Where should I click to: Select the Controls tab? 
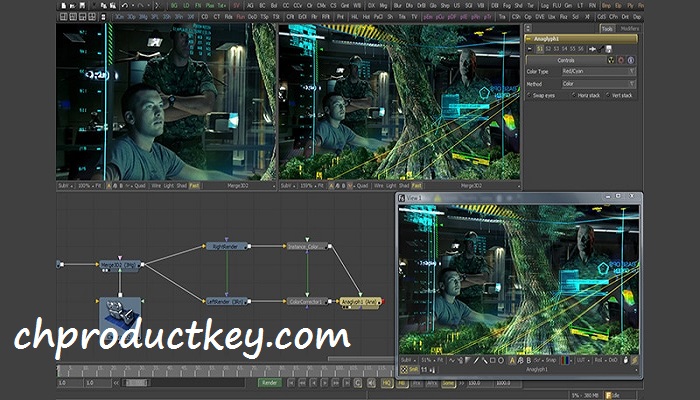(566, 60)
